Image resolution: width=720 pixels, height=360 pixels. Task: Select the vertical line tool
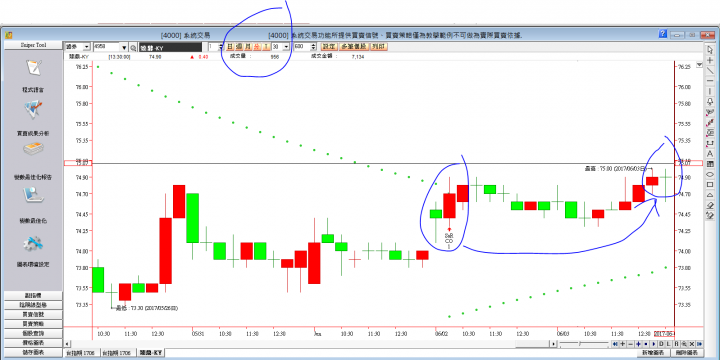pos(710,91)
